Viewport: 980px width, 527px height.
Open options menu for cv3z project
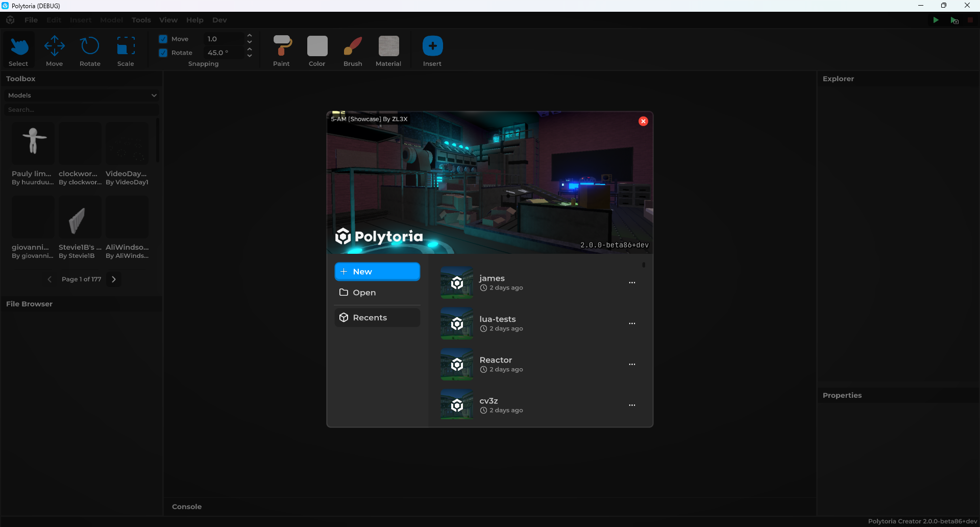632,405
